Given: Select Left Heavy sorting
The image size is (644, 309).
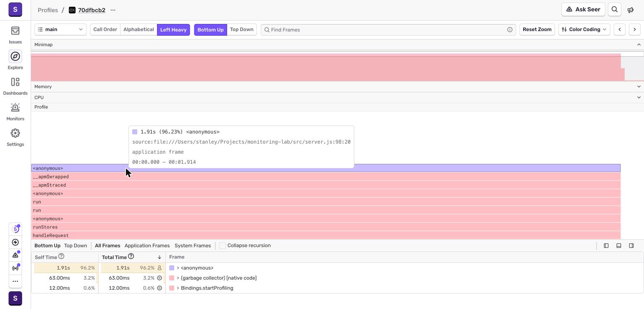Looking at the screenshot, I should [x=173, y=29].
